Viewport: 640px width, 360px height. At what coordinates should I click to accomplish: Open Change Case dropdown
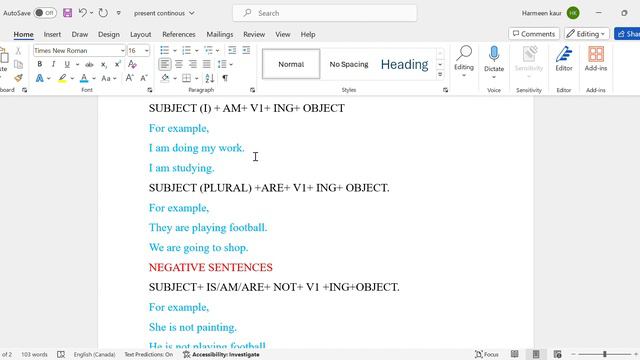point(109,78)
